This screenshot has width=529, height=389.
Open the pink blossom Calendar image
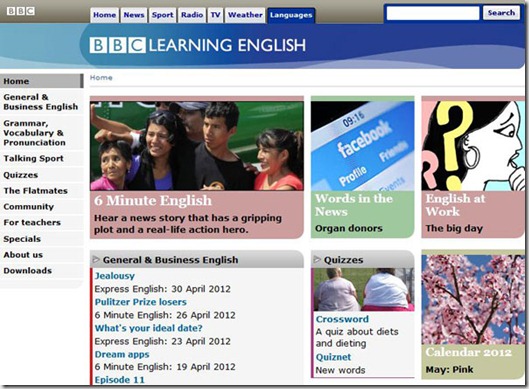point(473,300)
